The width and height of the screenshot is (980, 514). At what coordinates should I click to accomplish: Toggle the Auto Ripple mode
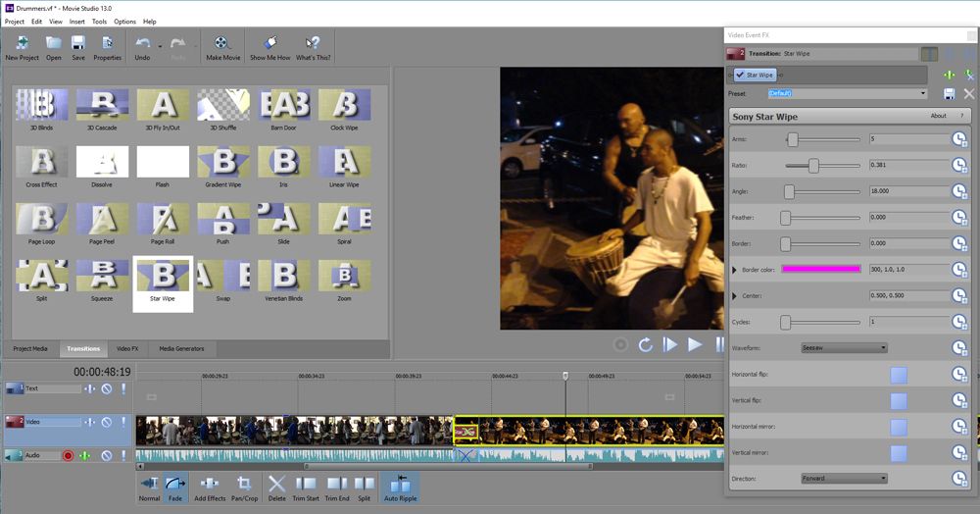(x=400, y=488)
